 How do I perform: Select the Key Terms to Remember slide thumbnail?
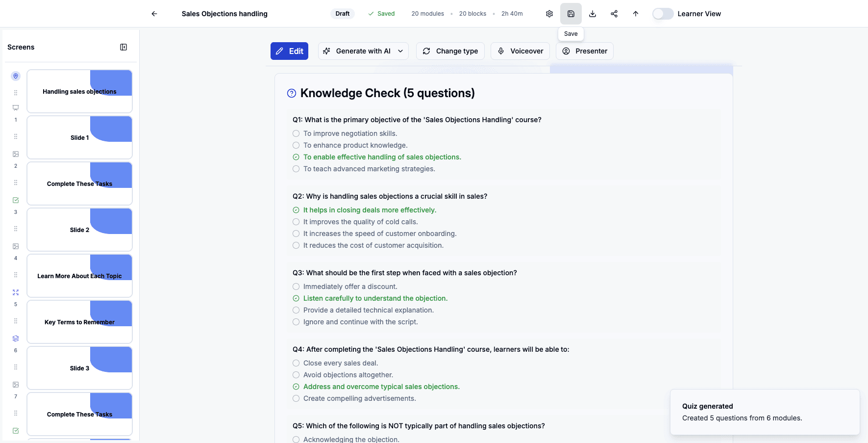pyautogui.click(x=79, y=322)
